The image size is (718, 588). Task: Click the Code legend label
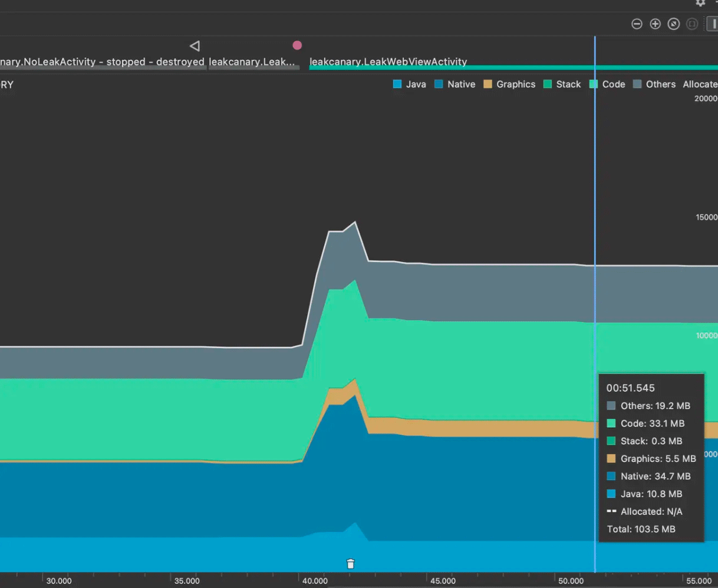(614, 84)
